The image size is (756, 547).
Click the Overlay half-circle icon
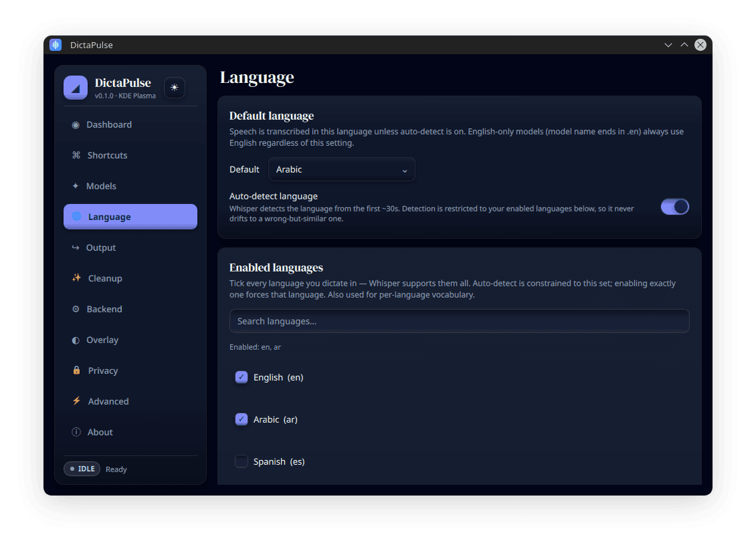point(76,340)
